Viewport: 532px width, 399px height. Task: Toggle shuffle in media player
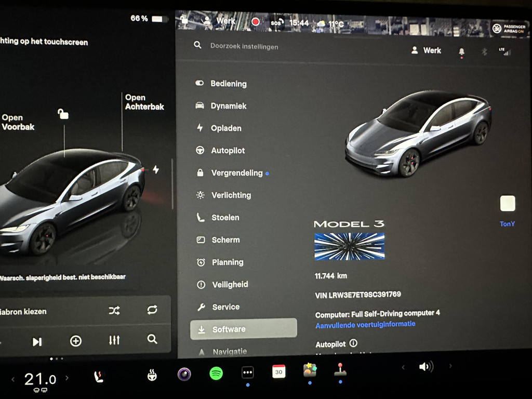(114, 311)
